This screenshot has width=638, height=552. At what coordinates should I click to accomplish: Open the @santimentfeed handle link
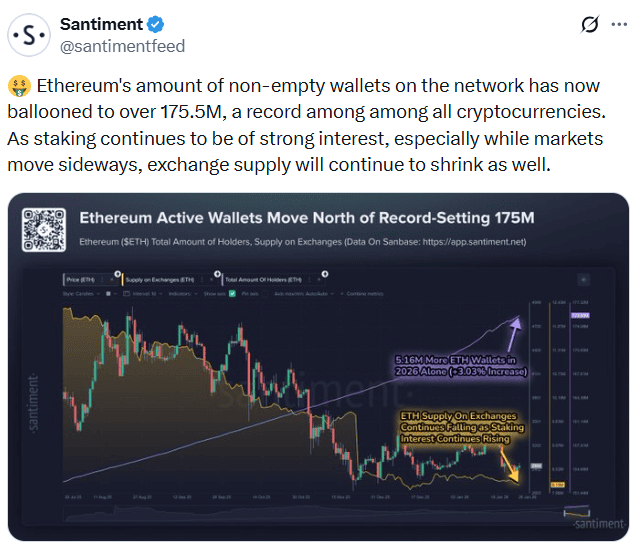pos(122,46)
